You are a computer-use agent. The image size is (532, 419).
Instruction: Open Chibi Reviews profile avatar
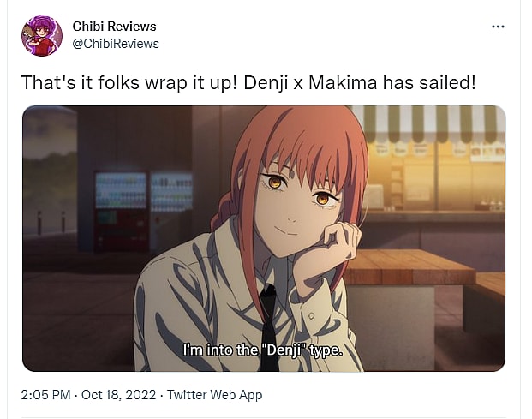42,35
